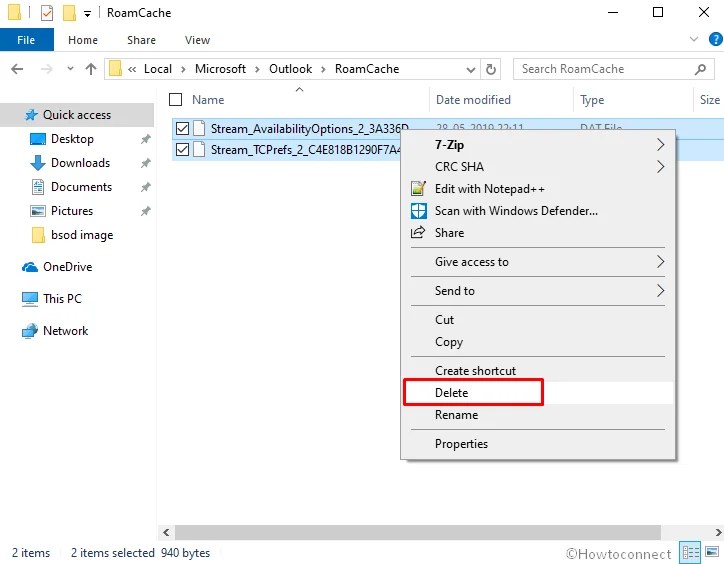Image resolution: width=724 pixels, height=564 pixels.
Task: Select This PC in navigation pane
Action: (62, 298)
